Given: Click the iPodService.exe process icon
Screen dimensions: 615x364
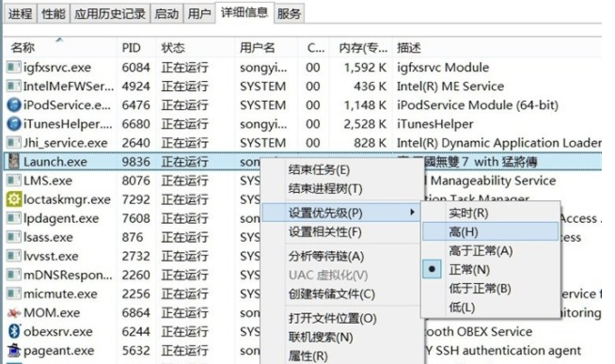Looking at the screenshot, I should [x=14, y=105].
